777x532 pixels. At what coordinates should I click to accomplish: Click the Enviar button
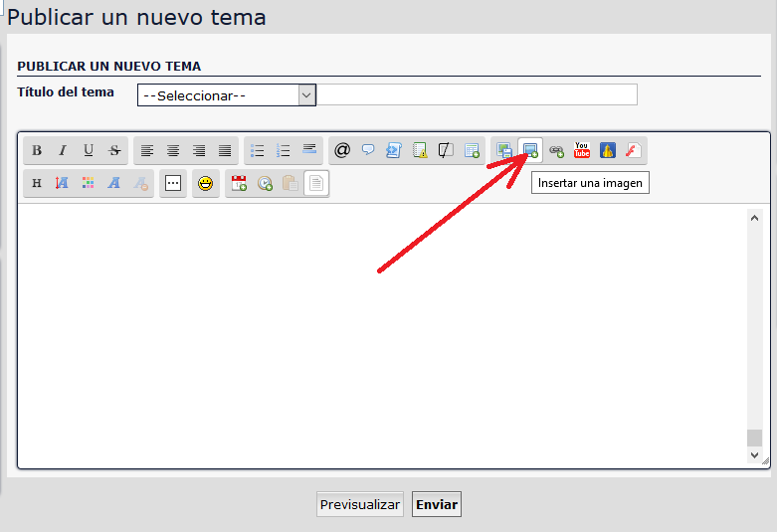click(437, 504)
